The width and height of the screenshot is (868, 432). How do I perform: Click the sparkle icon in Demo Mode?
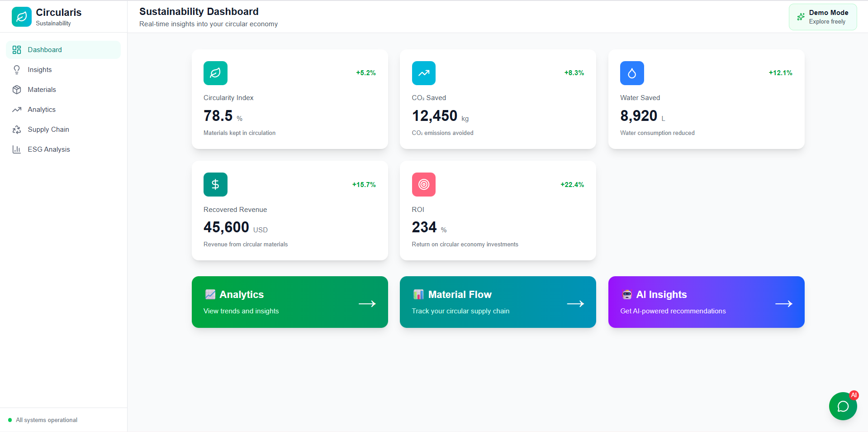coord(801,17)
